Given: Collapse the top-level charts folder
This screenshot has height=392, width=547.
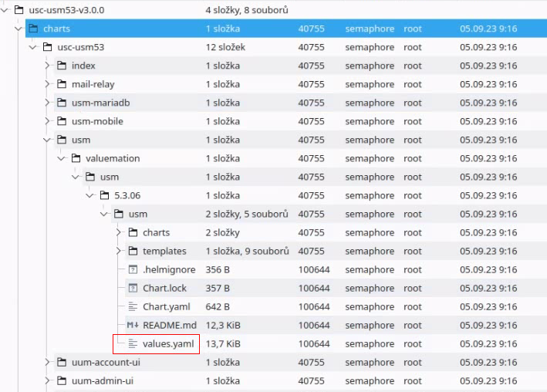Looking at the screenshot, I should pos(19,29).
